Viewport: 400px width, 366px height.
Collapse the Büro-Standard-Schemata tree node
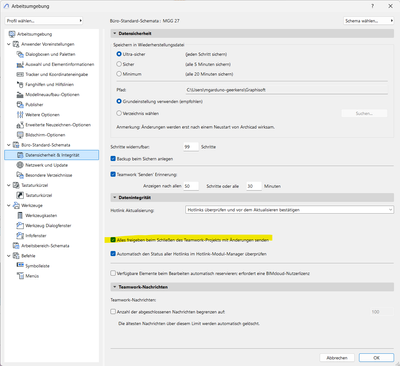pos(9,145)
